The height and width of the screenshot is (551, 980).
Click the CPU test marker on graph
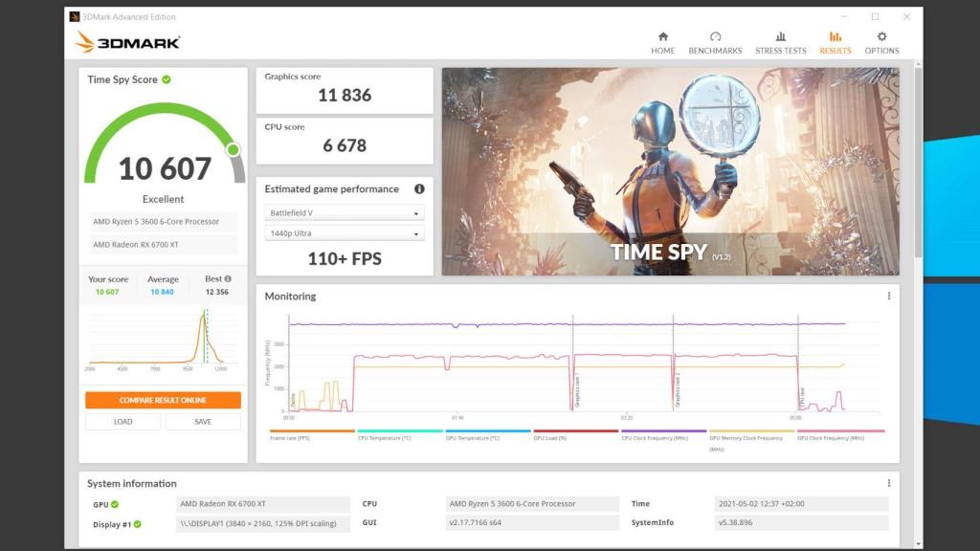pos(802,397)
